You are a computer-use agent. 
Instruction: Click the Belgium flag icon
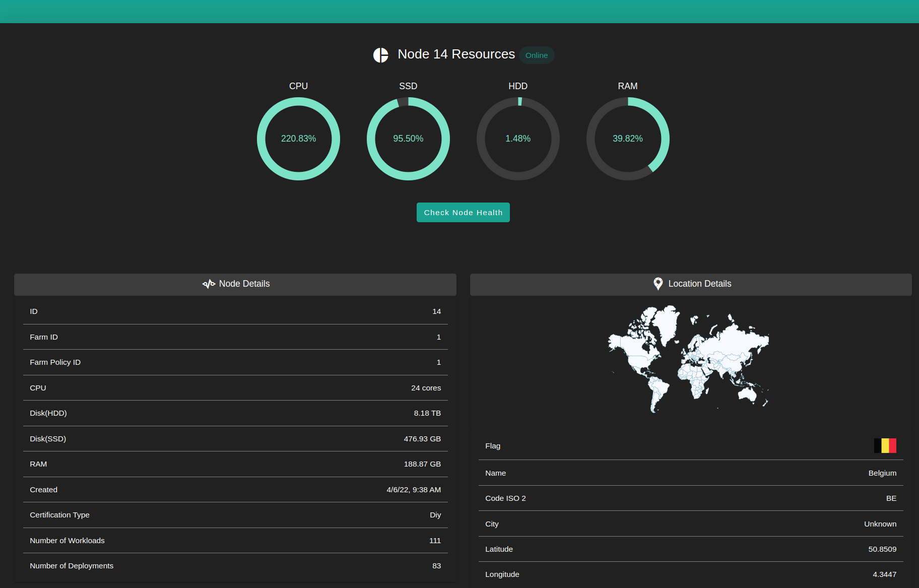tap(885, 446)
